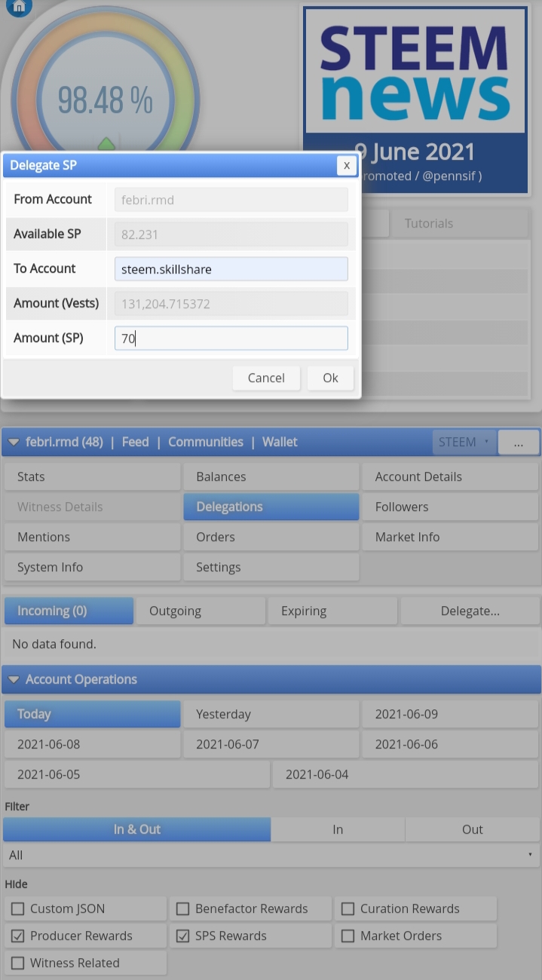Collapse the Account Operations section

coord(14,680)
